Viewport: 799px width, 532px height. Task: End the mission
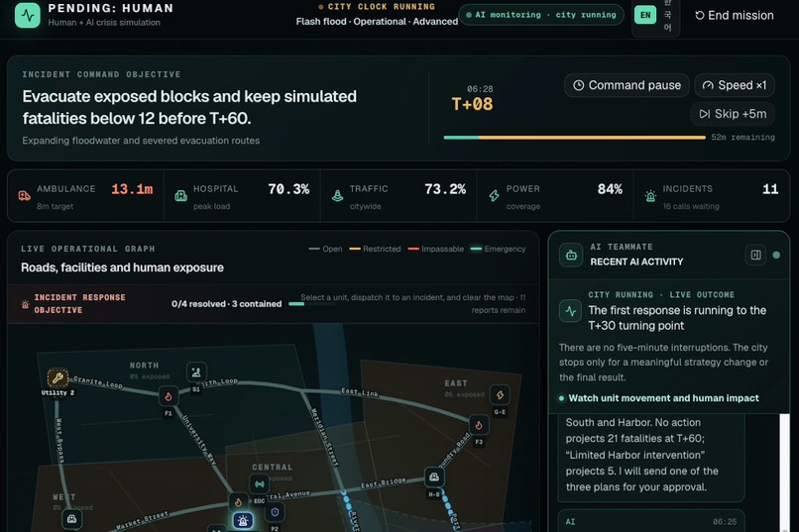pyautogui.click(x=735, y=15)
